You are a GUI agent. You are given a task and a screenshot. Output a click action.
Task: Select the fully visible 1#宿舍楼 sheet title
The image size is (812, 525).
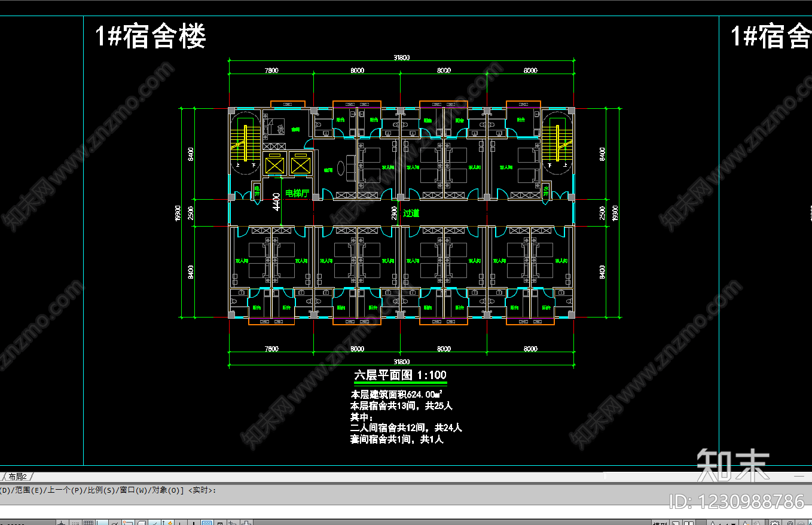click(x=151, y=36)
